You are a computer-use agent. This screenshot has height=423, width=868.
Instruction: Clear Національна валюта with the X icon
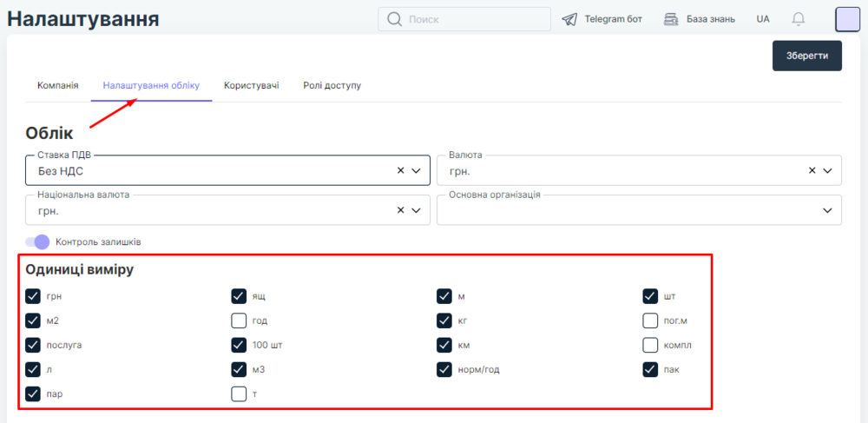pos(401,210)
